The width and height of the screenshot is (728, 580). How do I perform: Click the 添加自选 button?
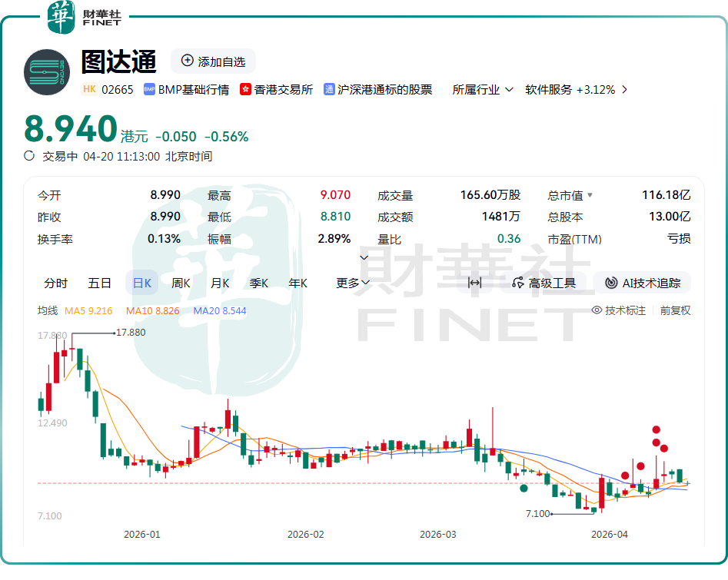[212, 61]
